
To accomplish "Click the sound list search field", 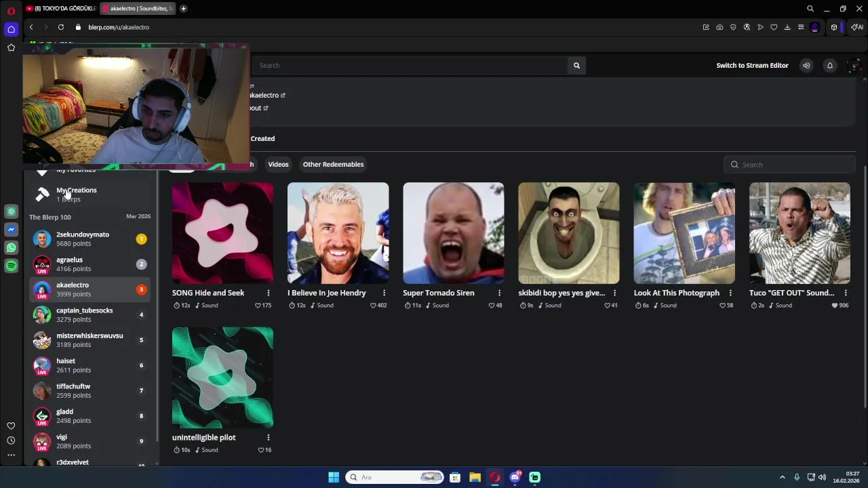I will pos(790,165).
